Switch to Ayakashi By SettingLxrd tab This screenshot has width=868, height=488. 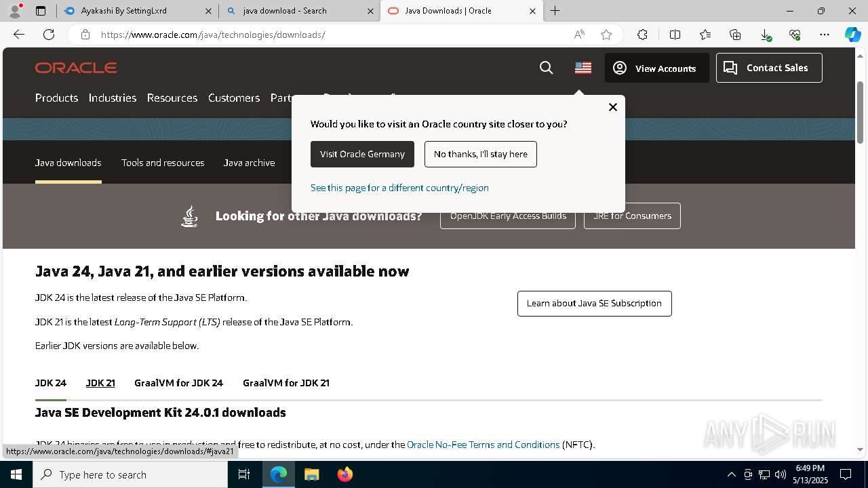click(x=136, y=11)
